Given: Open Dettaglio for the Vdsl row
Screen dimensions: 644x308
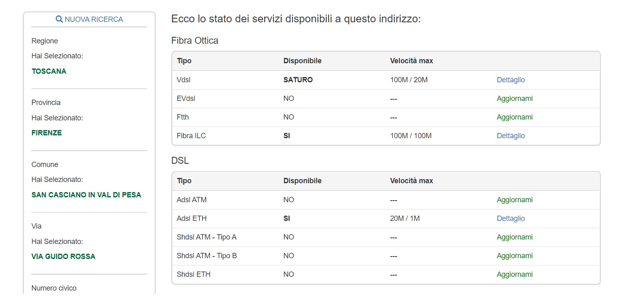Looking at the screenshot, I should pyautogui.click(x=510, y=80).
